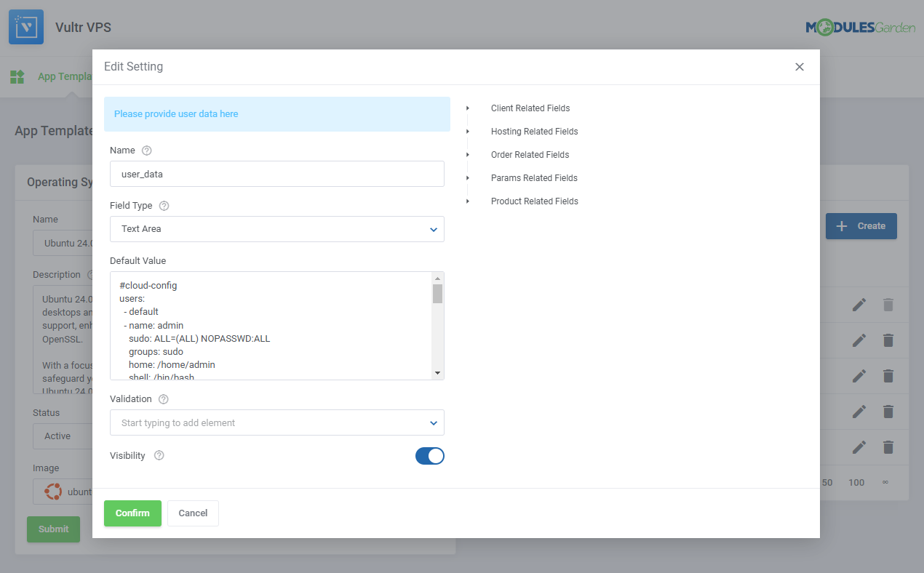Click the trash delete icon on the second row
The height and width of the screenshot is (573, 924).
click(888, 340)
